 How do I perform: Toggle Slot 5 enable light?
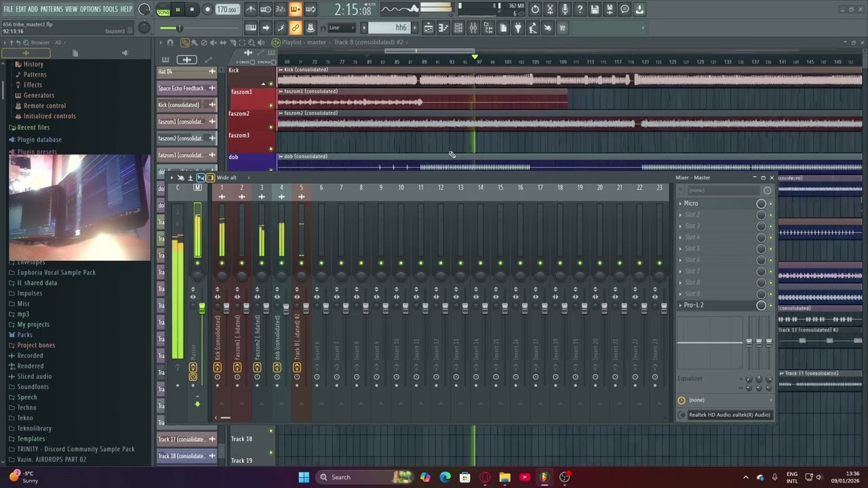[x=770, y=249]
